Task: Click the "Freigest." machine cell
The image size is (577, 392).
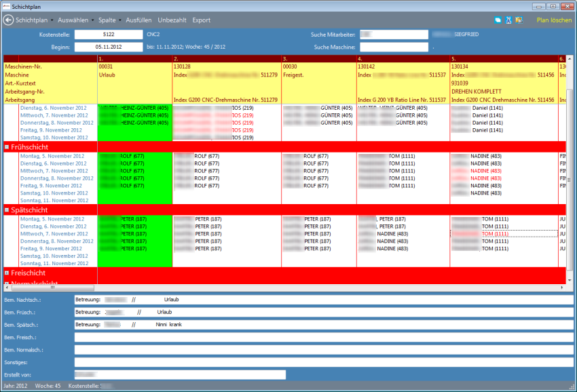Action: 293,75
